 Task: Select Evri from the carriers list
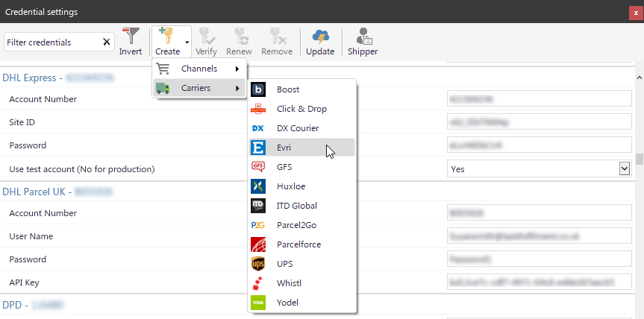click(x=302, y=148)
